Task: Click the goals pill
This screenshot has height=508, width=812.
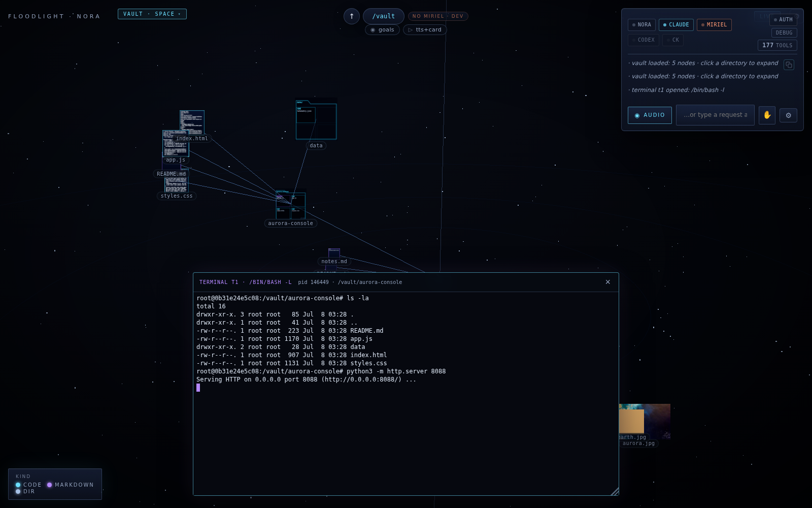Action: pos(382,30)
